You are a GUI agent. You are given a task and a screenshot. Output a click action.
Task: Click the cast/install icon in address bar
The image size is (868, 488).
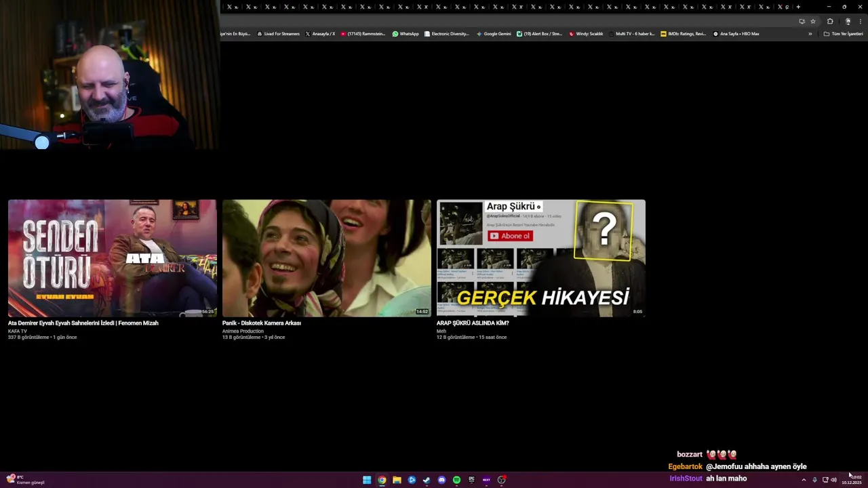(802, 21)
